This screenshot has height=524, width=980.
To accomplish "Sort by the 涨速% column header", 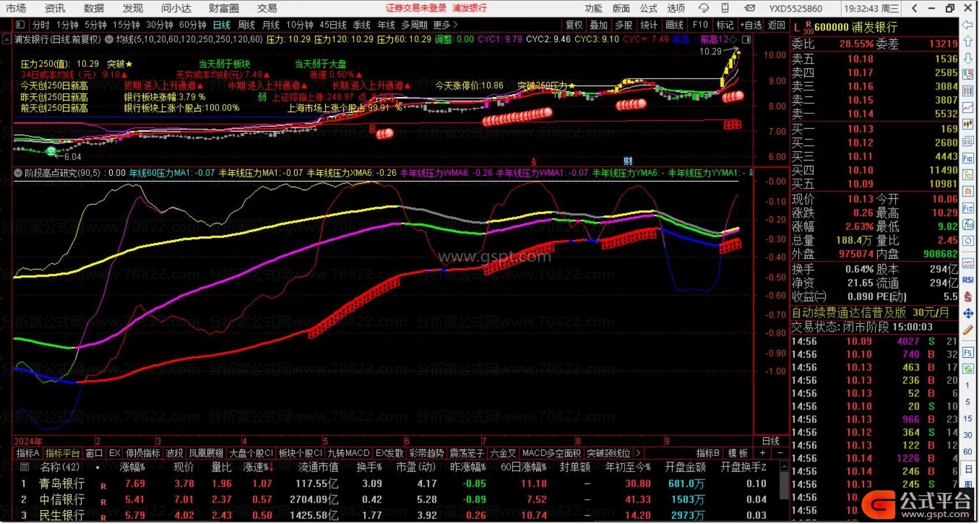I will (258, 467).
